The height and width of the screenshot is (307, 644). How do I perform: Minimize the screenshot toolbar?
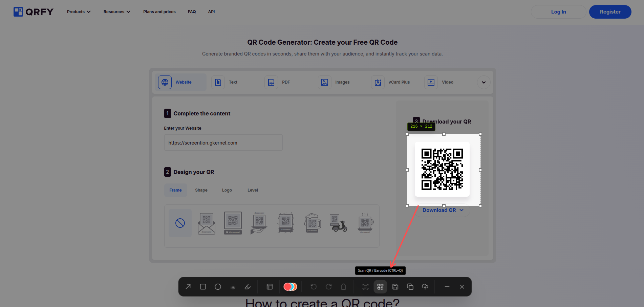447,287
